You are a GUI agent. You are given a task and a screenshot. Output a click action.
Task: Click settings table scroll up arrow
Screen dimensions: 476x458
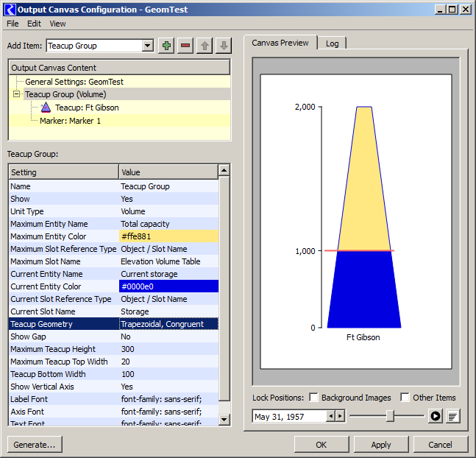pyautogui.click(x=224, y=170)
